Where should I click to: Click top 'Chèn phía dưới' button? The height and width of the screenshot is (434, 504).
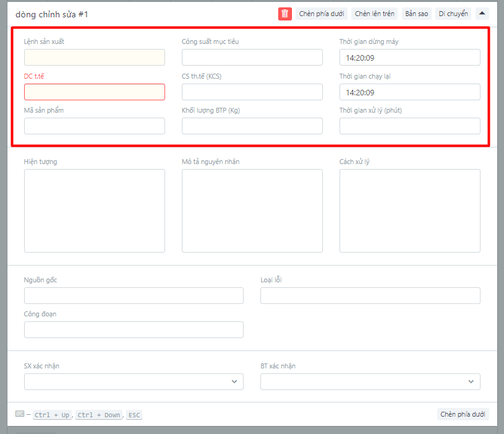(x=322, y=14)
